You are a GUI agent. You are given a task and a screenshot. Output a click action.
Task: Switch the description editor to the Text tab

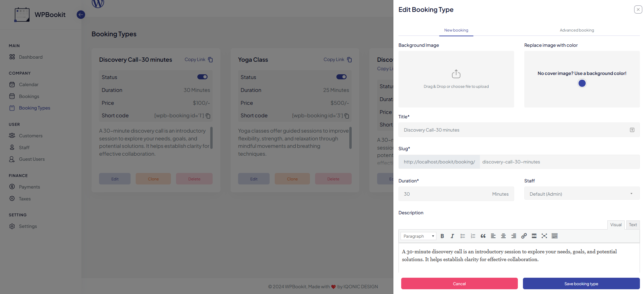coord(633,225)
